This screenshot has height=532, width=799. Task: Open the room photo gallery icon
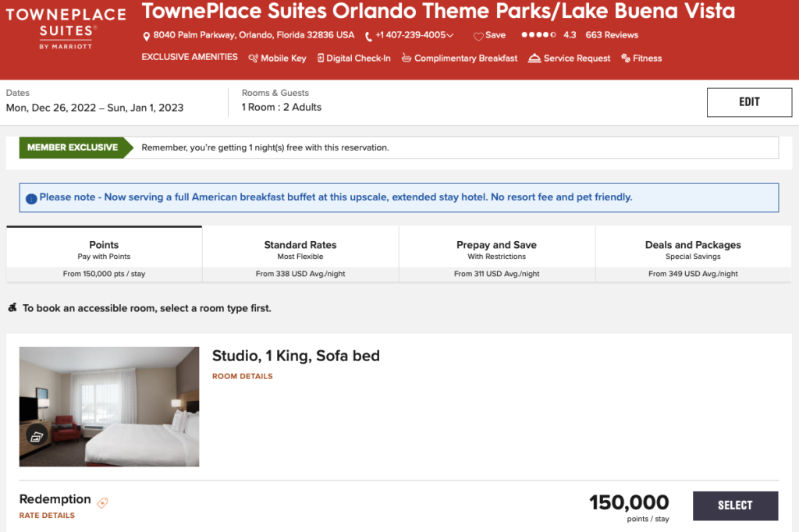click(x=37, y=436)
